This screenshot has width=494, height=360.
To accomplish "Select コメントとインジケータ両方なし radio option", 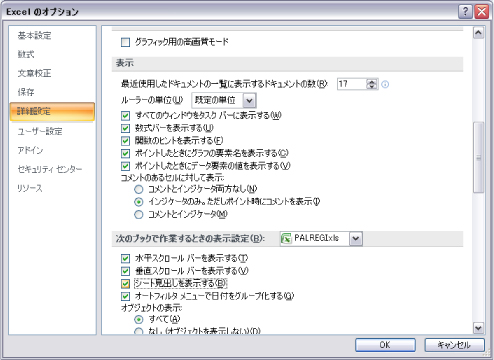I will point(139,189).
